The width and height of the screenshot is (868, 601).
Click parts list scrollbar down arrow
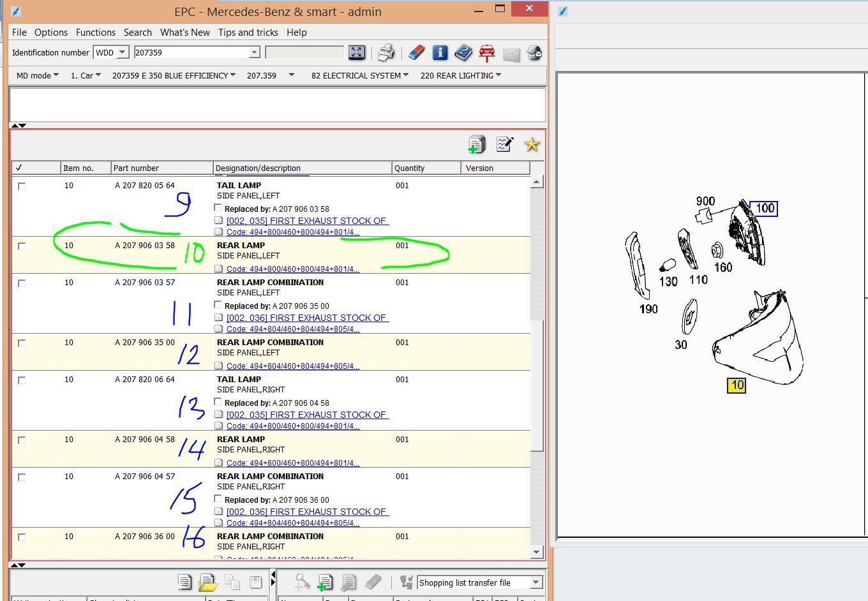(x=536, y=552)
